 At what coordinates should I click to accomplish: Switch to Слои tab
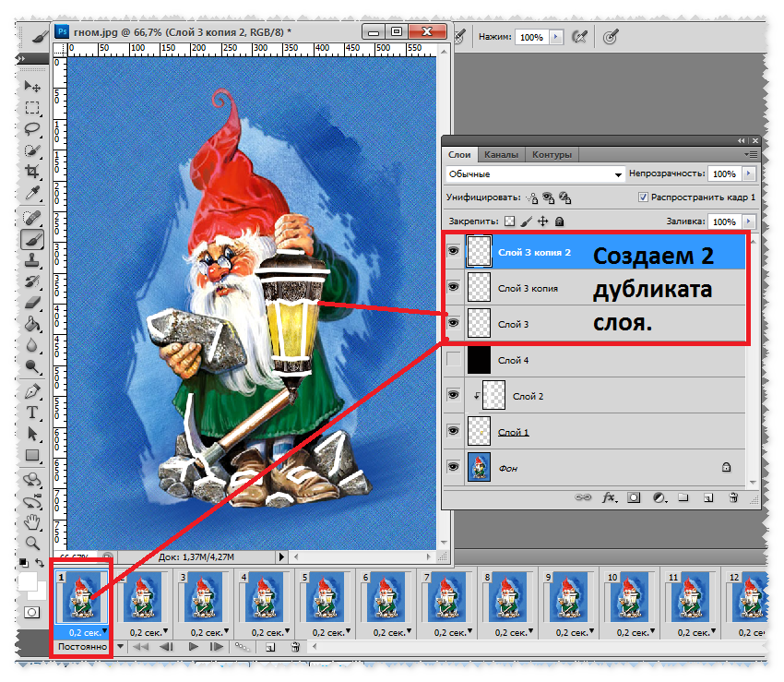coord(459,155)
